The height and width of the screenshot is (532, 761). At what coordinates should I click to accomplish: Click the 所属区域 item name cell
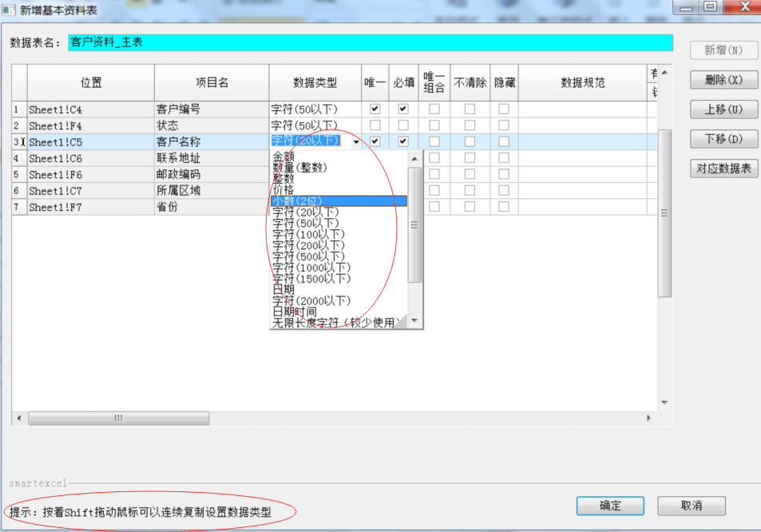[212, 191]
